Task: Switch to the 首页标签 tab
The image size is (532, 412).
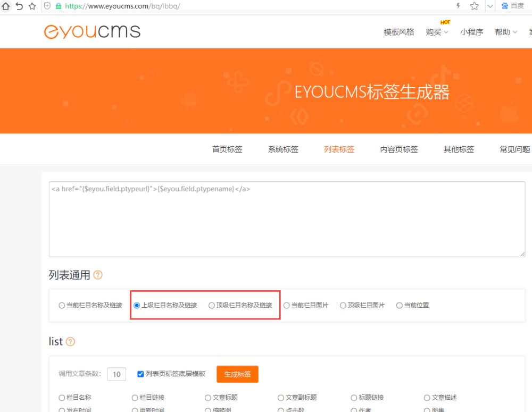Action: pyautogui.click(x=227, y=149)
